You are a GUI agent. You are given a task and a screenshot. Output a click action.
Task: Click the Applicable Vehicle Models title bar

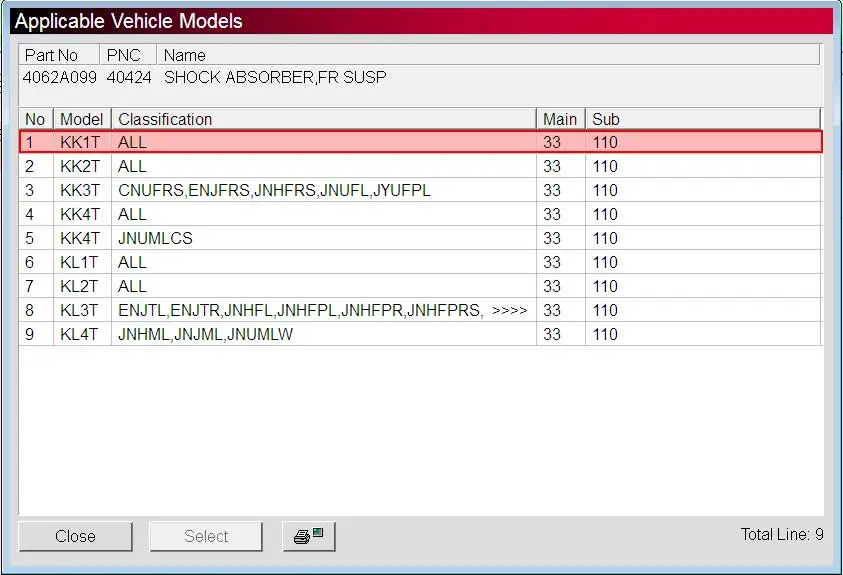tap(422, 21)
